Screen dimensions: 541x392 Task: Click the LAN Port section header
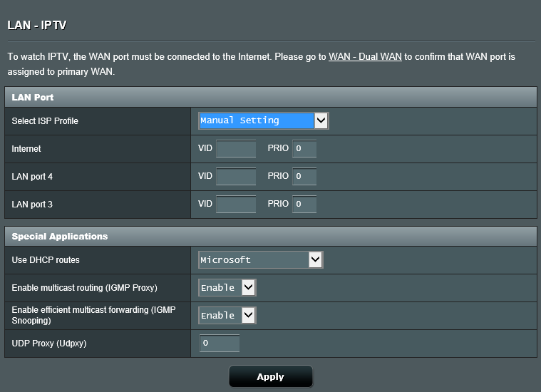click(x=33, y=97)
